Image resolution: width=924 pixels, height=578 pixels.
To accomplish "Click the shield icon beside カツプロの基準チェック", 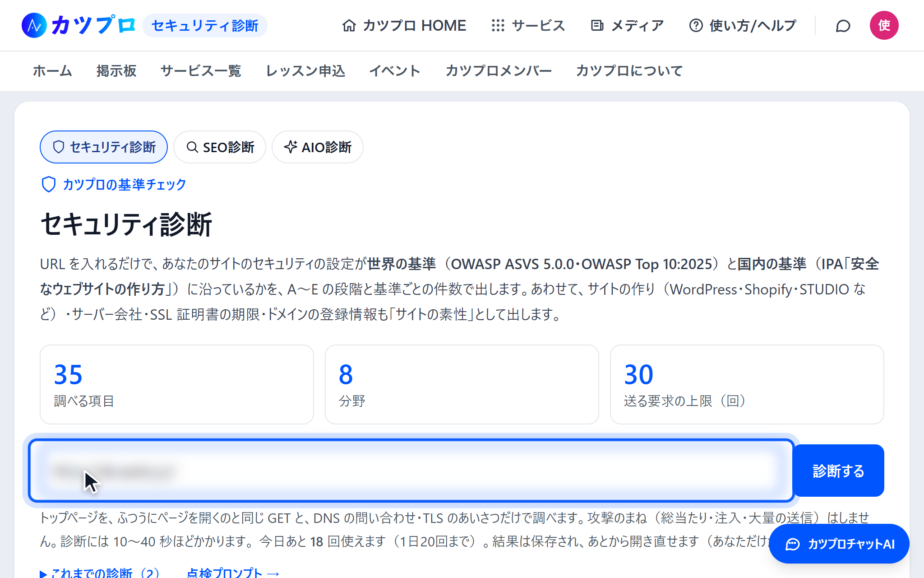I will (x=48, y=185).
